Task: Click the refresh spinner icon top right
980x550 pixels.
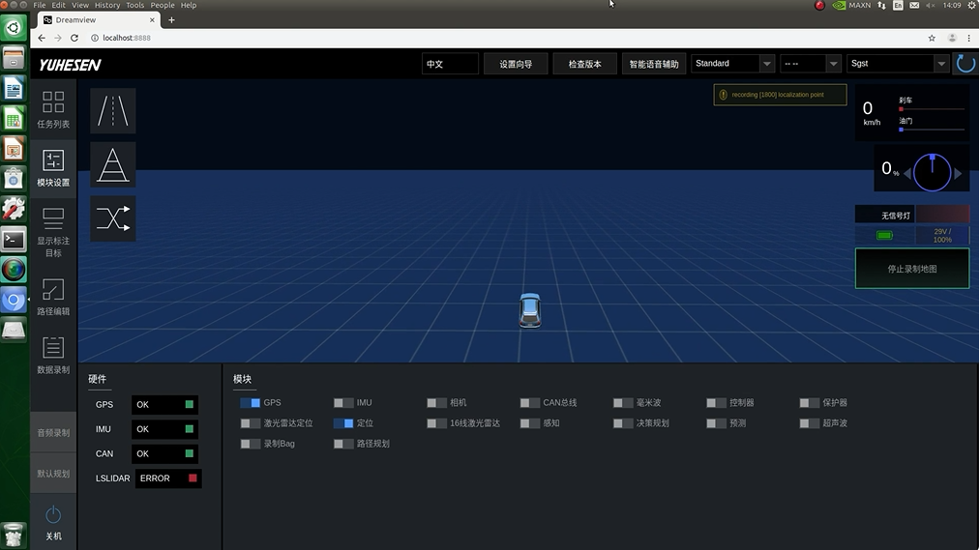Action: click(x=965, y=64)
